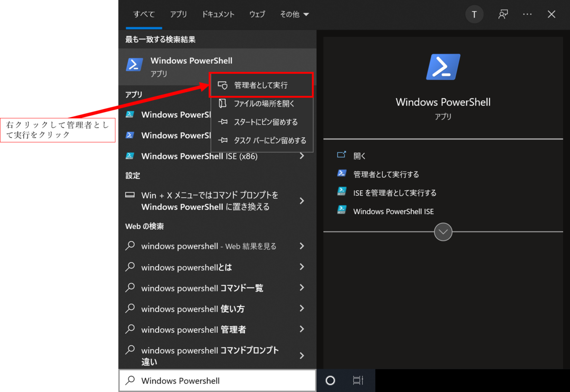Click the pin icon next to タスク バーにピン留めする

click(x=223, y=141)
